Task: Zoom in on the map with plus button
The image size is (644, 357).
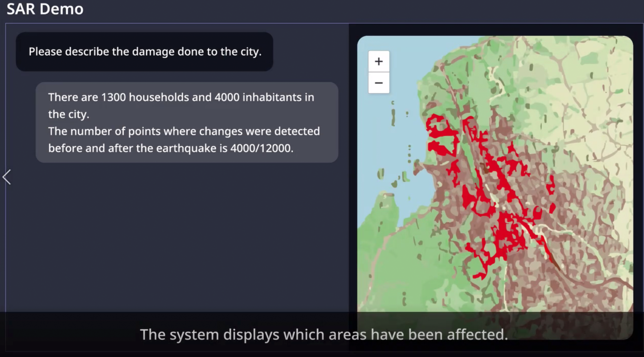Action: [379, 61]
